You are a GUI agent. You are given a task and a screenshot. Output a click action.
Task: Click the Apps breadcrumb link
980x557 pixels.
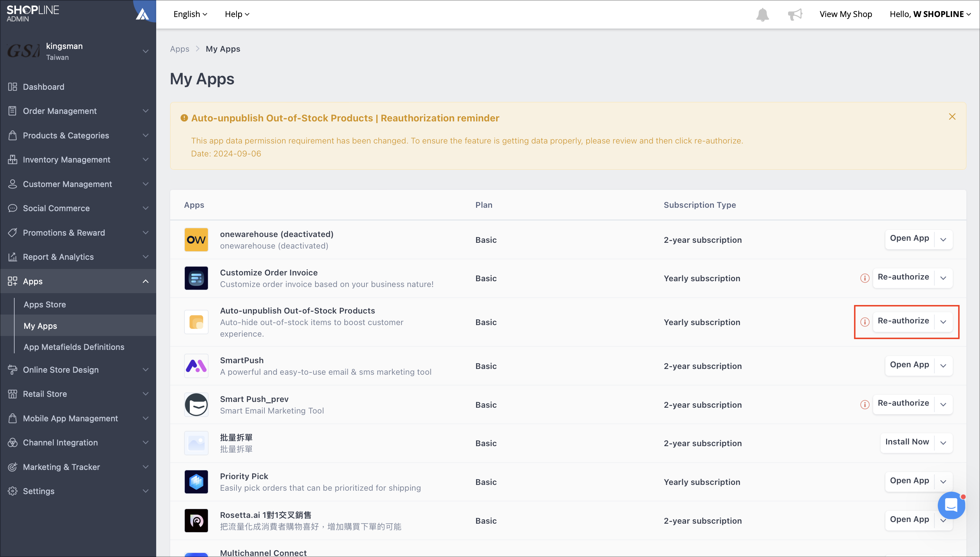(x=180, y=49)
